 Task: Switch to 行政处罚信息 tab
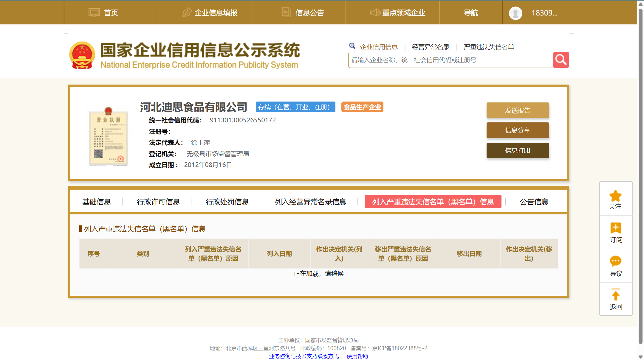click(x=227, y=202)
